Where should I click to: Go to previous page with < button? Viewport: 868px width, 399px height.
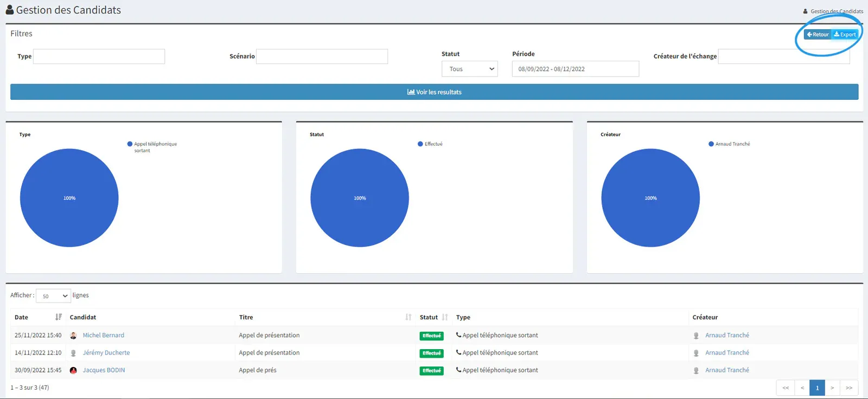click(x=802, y=388)
